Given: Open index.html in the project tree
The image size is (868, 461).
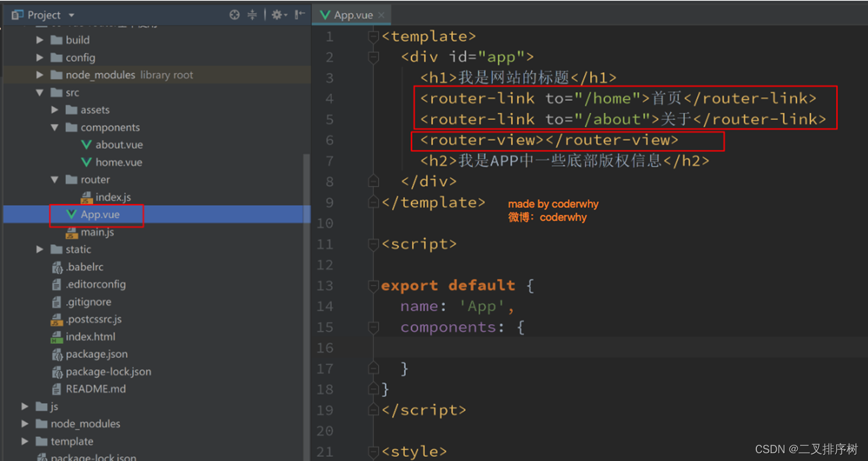Looking at the screenshot, I should point(91,337).
